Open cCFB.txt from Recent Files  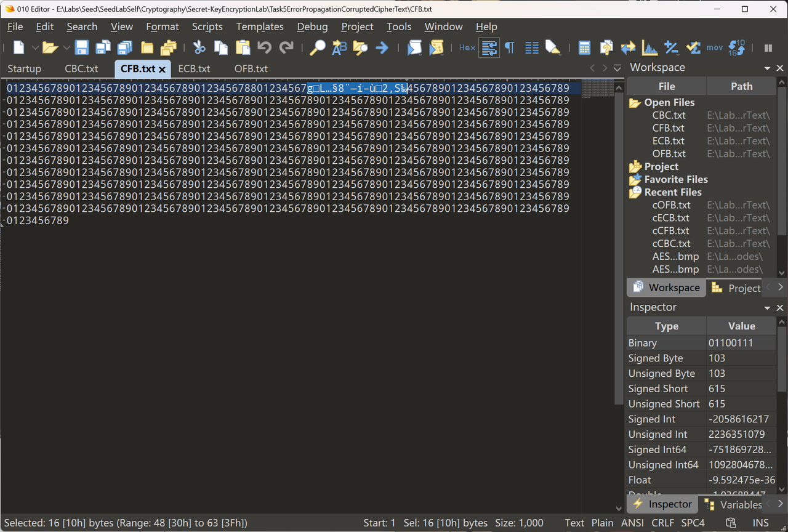671,230
